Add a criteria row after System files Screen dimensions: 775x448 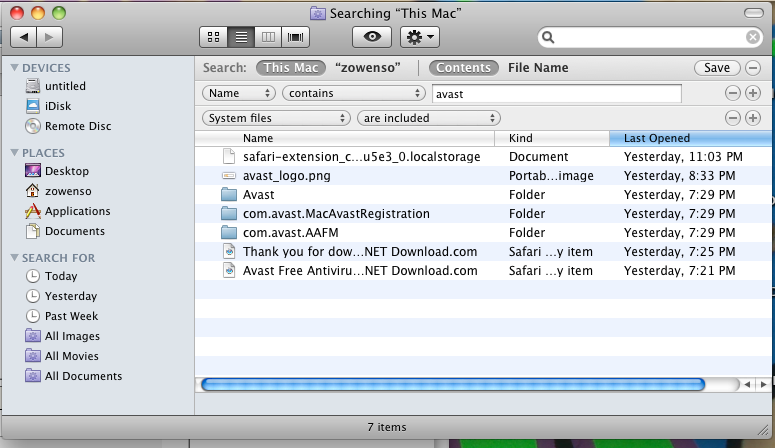click(x=753, y=118)
